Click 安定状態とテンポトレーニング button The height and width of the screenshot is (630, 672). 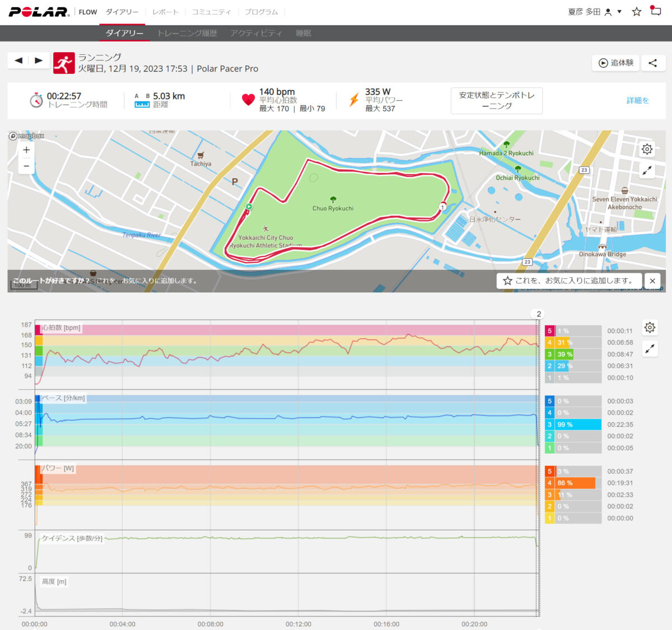tap(496, 101)
